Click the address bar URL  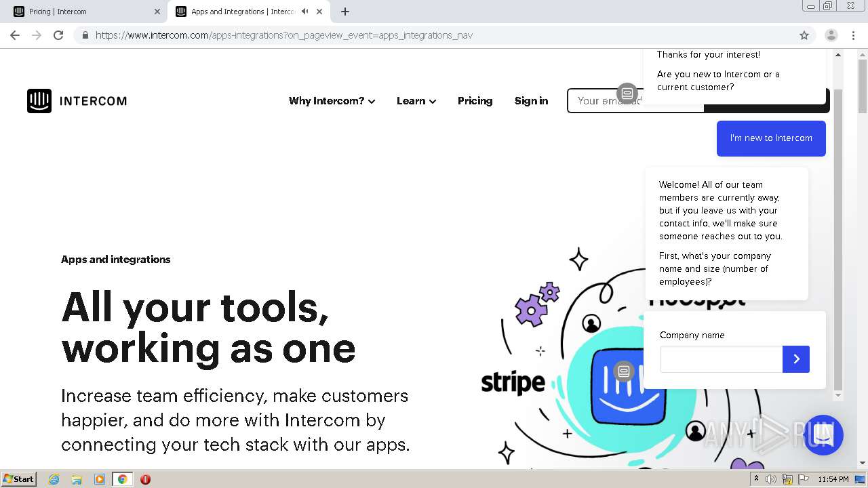coord(284,35)
